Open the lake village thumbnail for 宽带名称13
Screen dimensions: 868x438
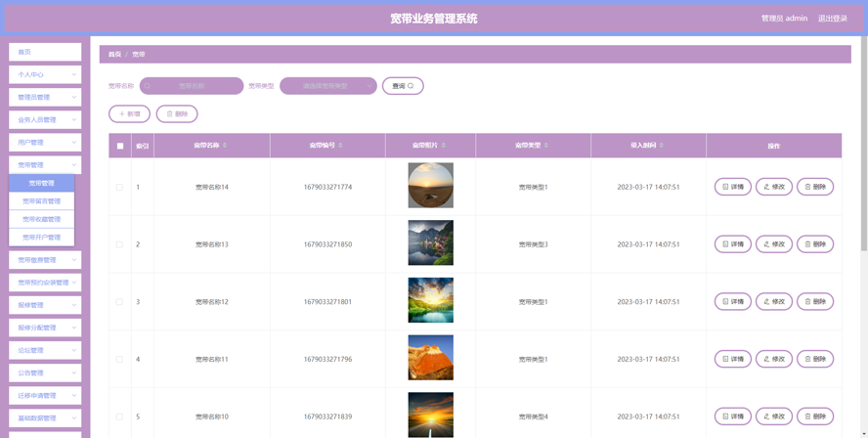click(431, 242)
